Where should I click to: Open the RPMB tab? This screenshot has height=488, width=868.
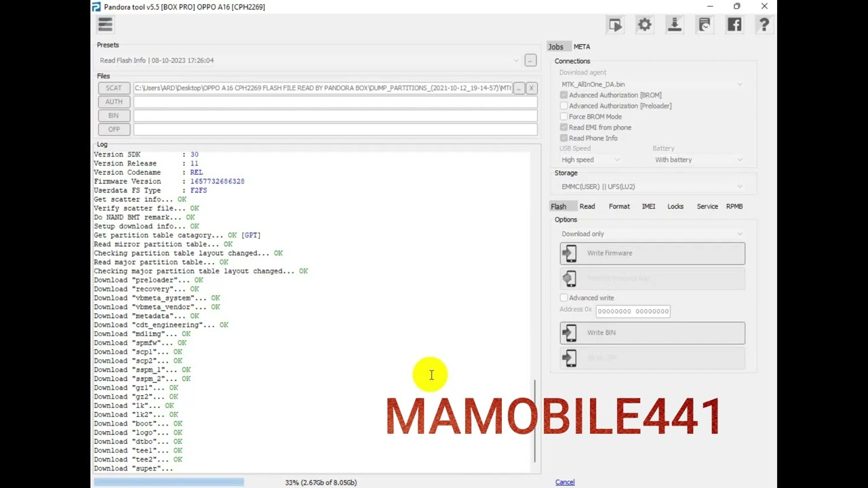tap(734, 206)
